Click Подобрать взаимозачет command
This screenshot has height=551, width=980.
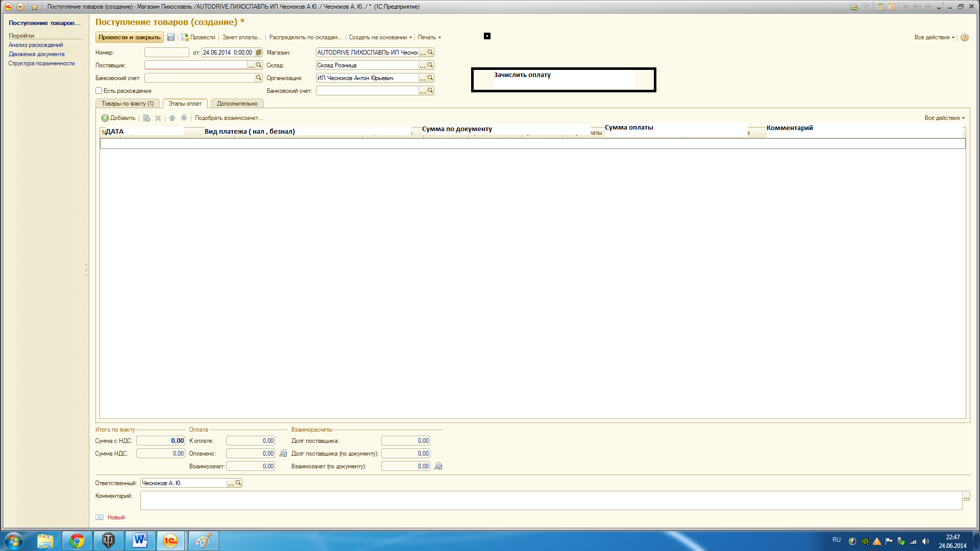pyautogui.click(x=228, y=118)
